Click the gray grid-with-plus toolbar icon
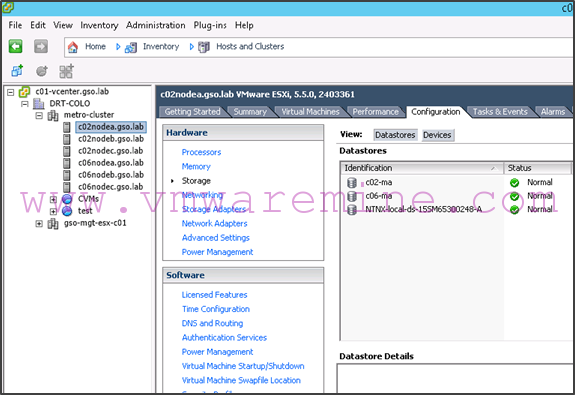 [x=66, y=71]
